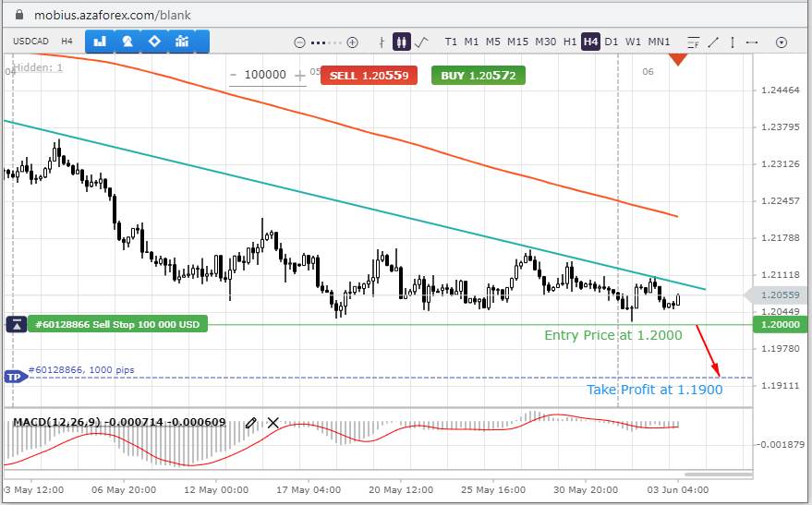Click the zoom level dotted indicator

326,42
